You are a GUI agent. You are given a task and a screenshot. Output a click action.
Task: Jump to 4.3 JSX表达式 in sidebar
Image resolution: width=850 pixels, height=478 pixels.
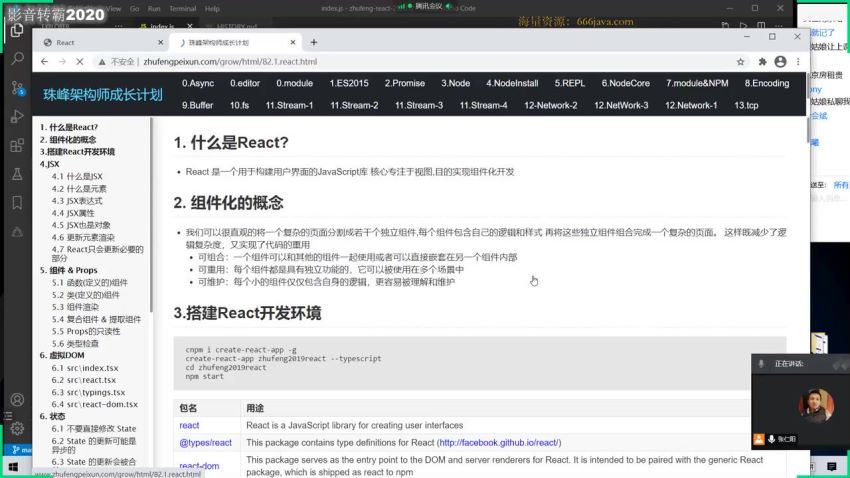click(x=77, y=201)
